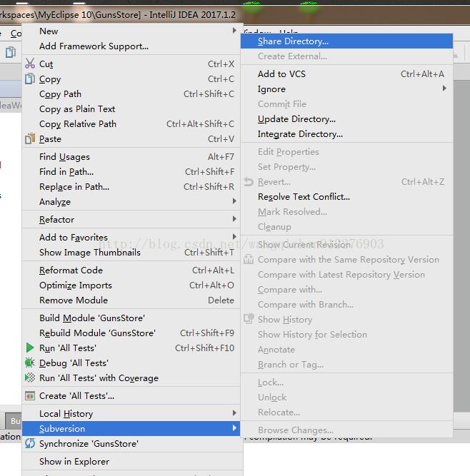Choose Add Framework Support...
The image size is (470, 476).
pyautogui.click(x=131, y=46)
